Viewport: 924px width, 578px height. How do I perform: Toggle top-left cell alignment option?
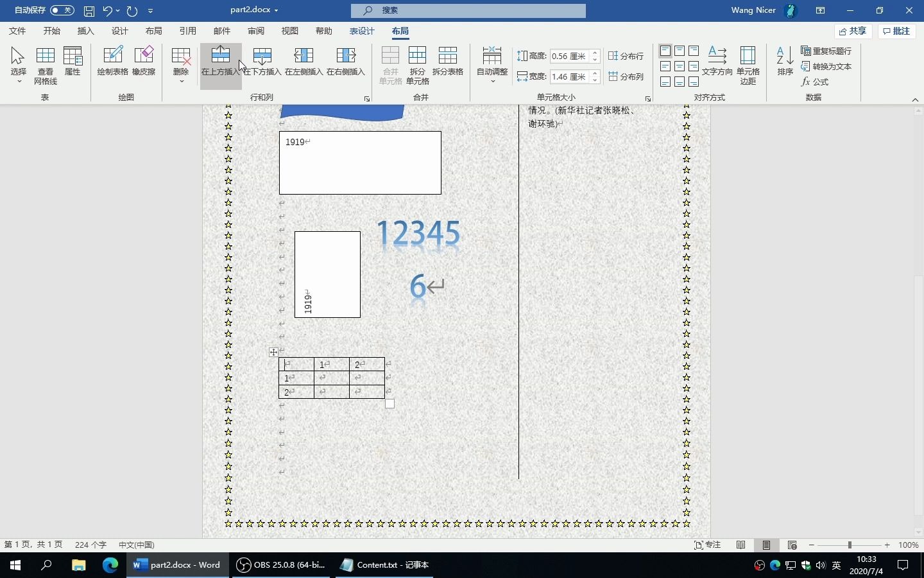(x=664, y=51)
